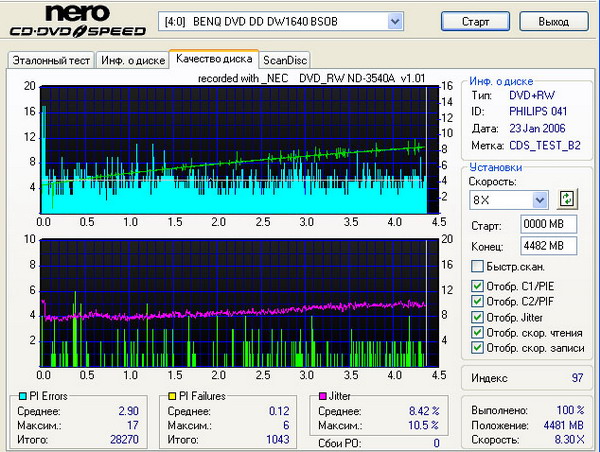Click the cyan PI Errors legend swatch

pos(23,396)
